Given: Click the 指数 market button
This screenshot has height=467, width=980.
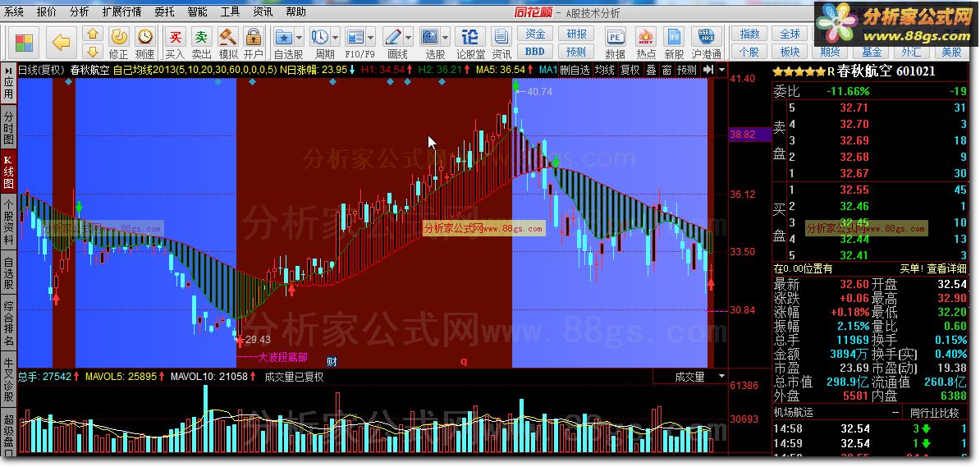Looking at the screenshot, I should 749,34.
